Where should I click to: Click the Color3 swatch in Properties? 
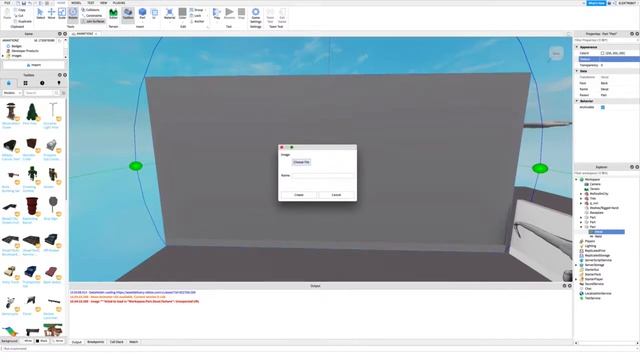point(602,53)
